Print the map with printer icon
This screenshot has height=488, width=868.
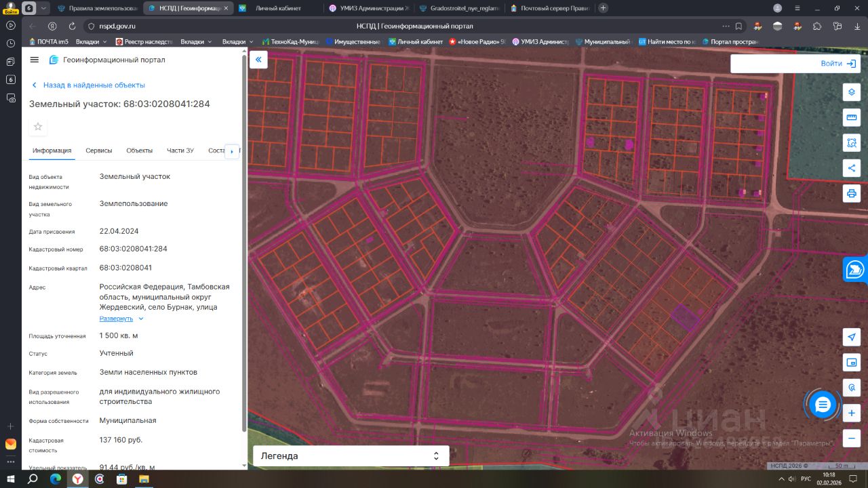852,193
